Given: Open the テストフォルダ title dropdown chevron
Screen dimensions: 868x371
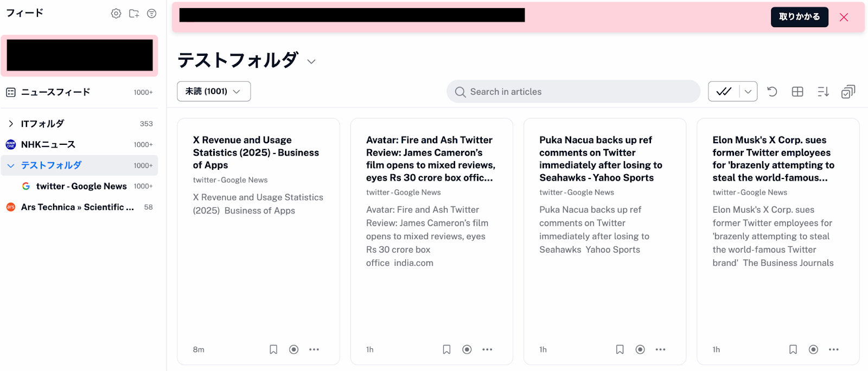Looking at the screenshot, I should point(311,61).
